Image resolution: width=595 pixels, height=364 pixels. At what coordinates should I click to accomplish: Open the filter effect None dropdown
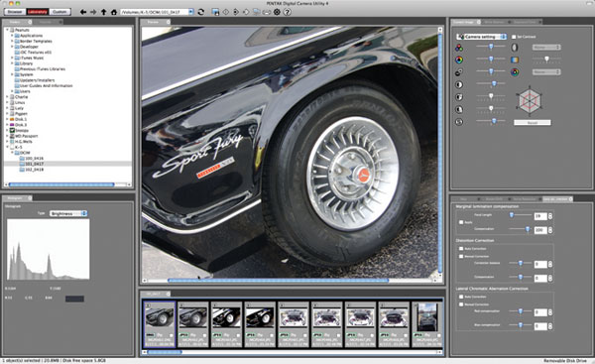tap(546, 48)
